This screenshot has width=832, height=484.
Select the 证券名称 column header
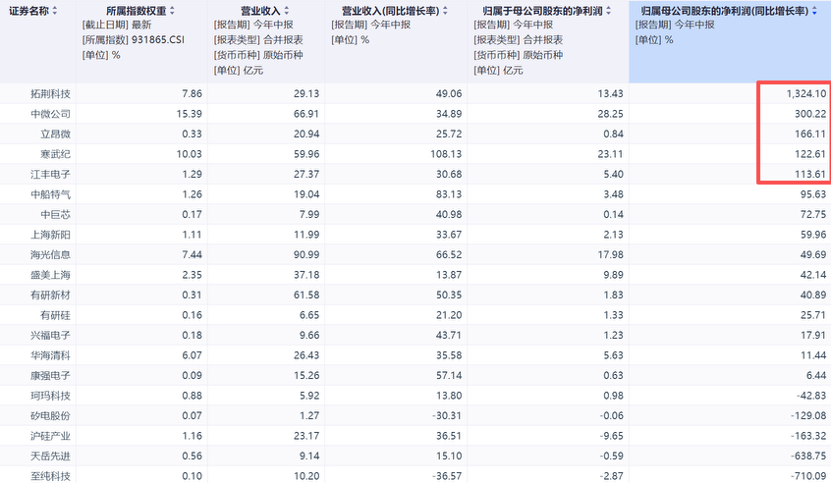pos(29,11)
